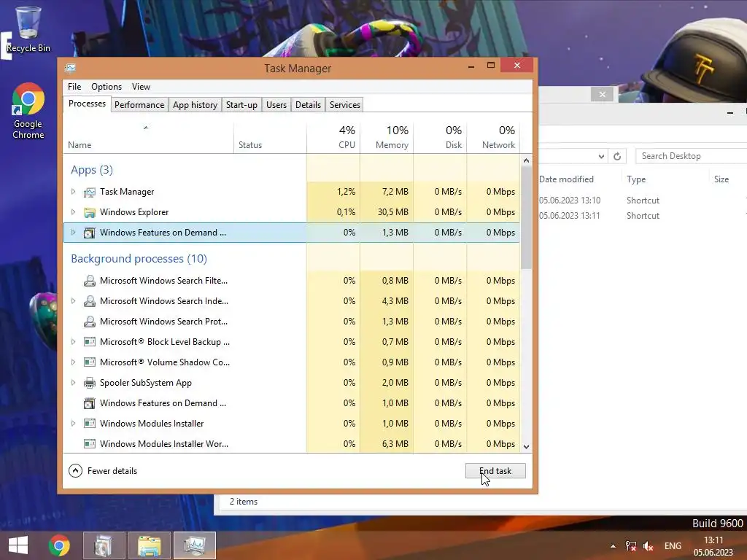The image size is (747, 560).
Task: Click the Microsoft Windows Search Filter Host icon
Action: coord(89,281)
